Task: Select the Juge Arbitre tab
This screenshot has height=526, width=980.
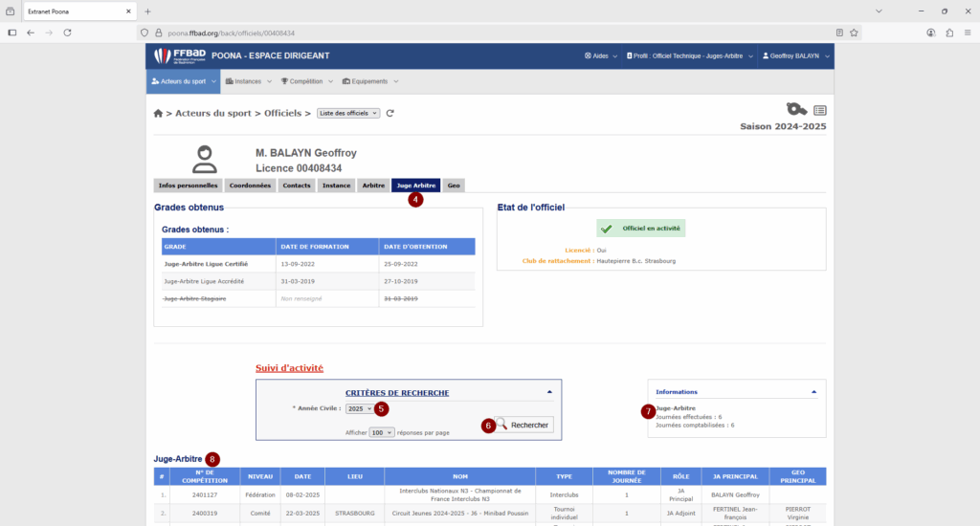Action: coord(416,186)
